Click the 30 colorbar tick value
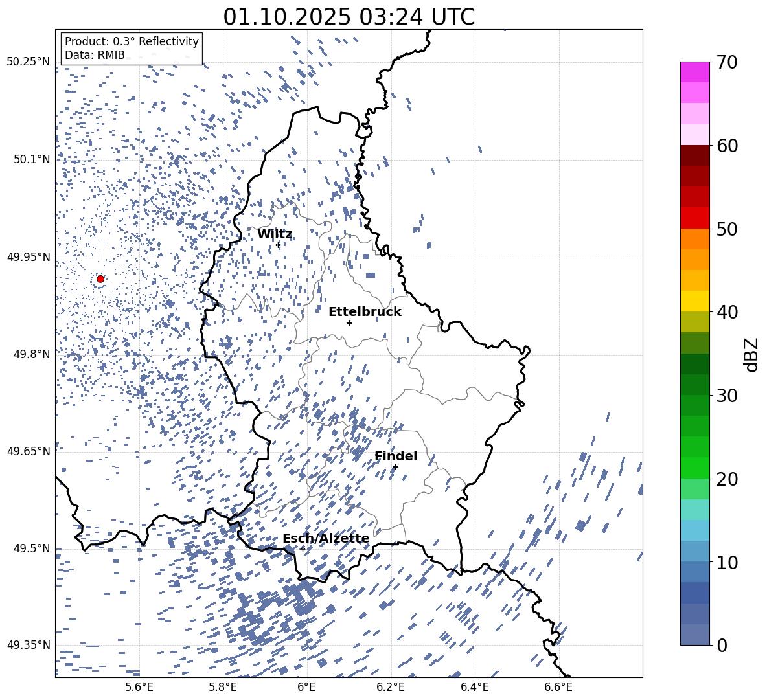 727,396
